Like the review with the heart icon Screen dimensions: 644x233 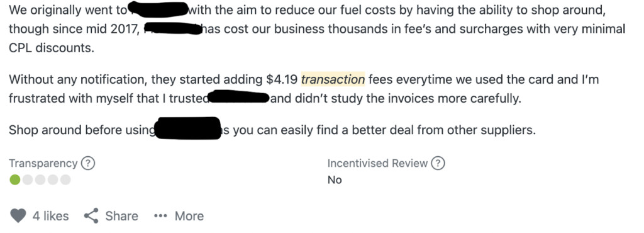click(18, 216)
